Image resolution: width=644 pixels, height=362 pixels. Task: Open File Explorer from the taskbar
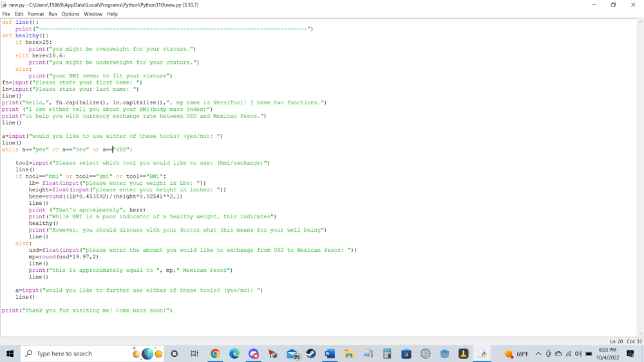pos(349,354)
